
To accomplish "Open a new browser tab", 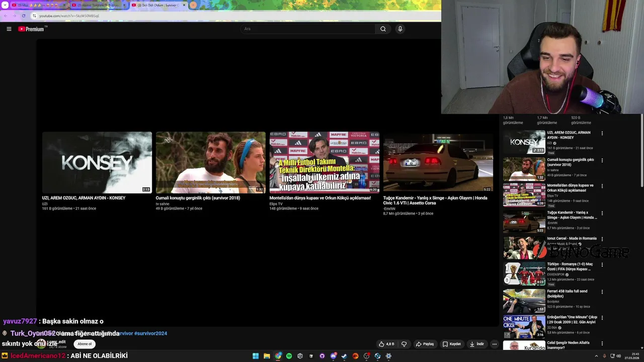I will click(x=193, y=5).
